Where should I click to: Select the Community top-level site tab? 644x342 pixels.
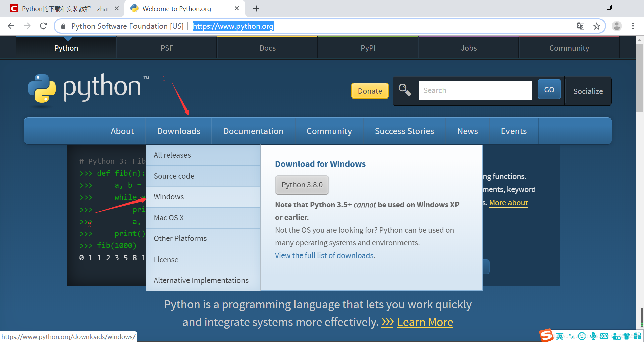[x=569, y=48]
